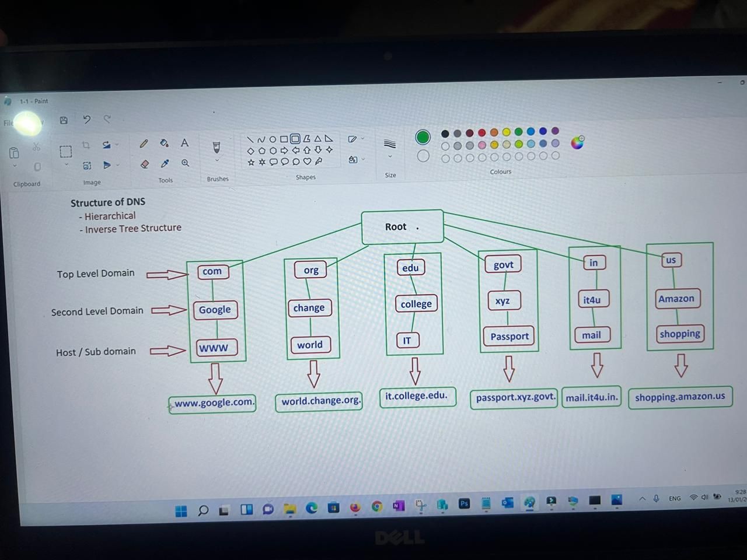Screen dimensions: 747x560
Task: Choose the Oval shape
Action: (x=273, y=139)
